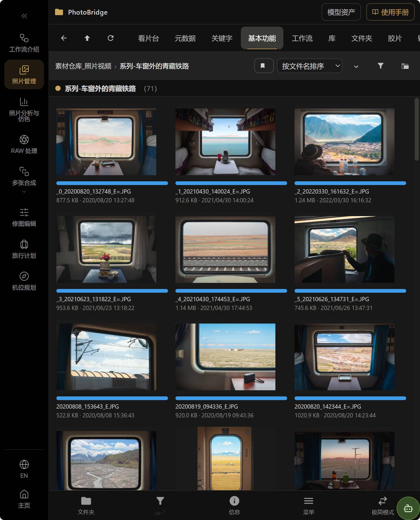This screenshot has width=420, height=520.
Task: Toggle 极简模式 in bottom bar
Action: [383, 505]
